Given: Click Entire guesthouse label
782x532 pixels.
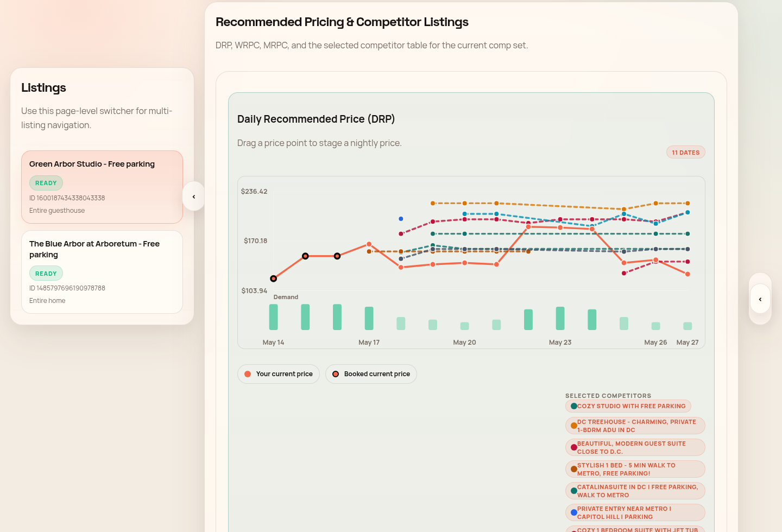Looking at the screenshot, I should click(57, 211).
